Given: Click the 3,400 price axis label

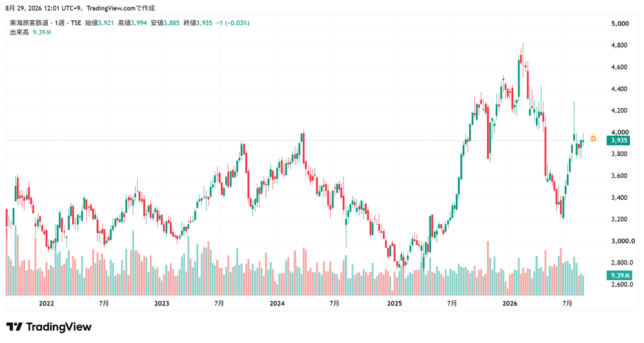Looking at the screenshot, I should [x=619, y=197].
